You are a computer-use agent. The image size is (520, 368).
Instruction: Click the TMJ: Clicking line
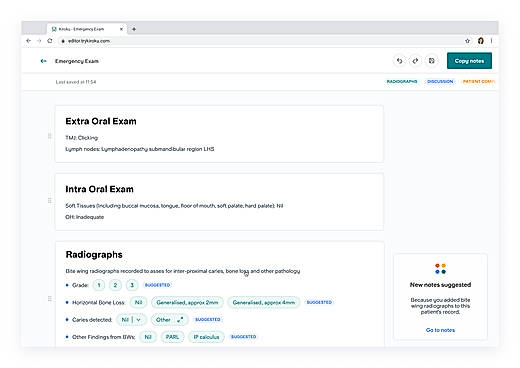tap(82, 138)
